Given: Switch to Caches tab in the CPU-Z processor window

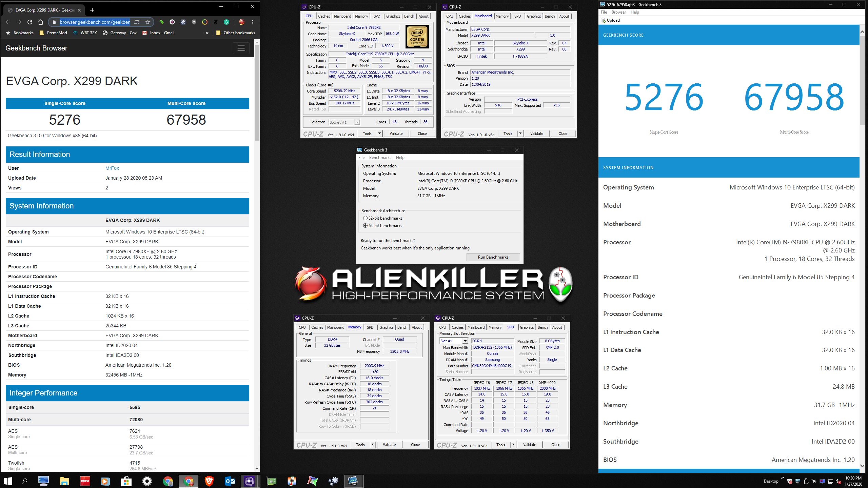Looking at the screenshot, I should pyautogui.click(x=324, y=16).
